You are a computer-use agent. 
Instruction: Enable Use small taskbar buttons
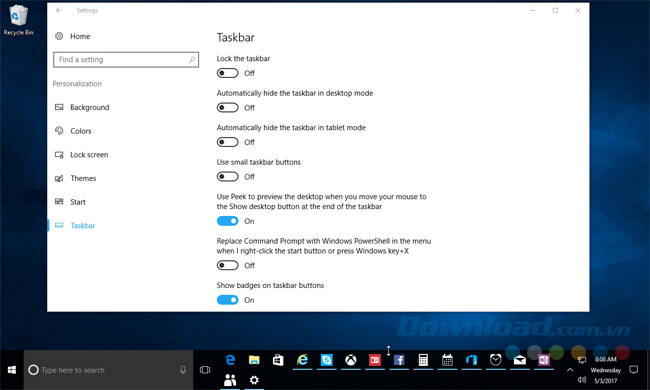click(228, 177)
